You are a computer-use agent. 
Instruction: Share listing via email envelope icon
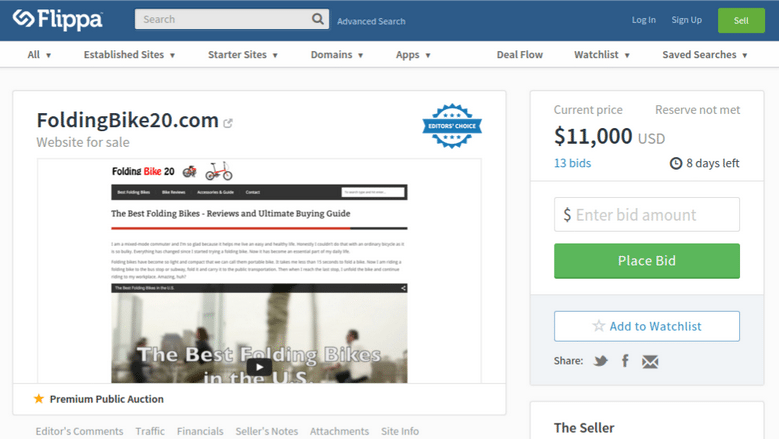pyautogui.click(x=650, y=362)
